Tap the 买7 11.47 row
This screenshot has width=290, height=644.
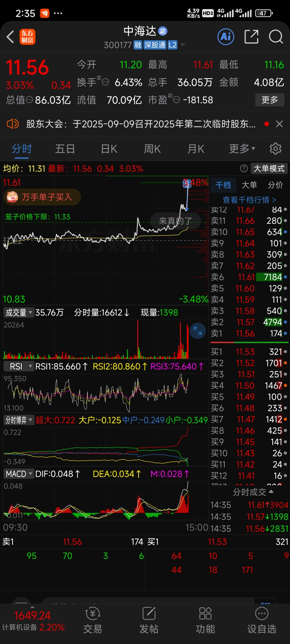point(249,419)
